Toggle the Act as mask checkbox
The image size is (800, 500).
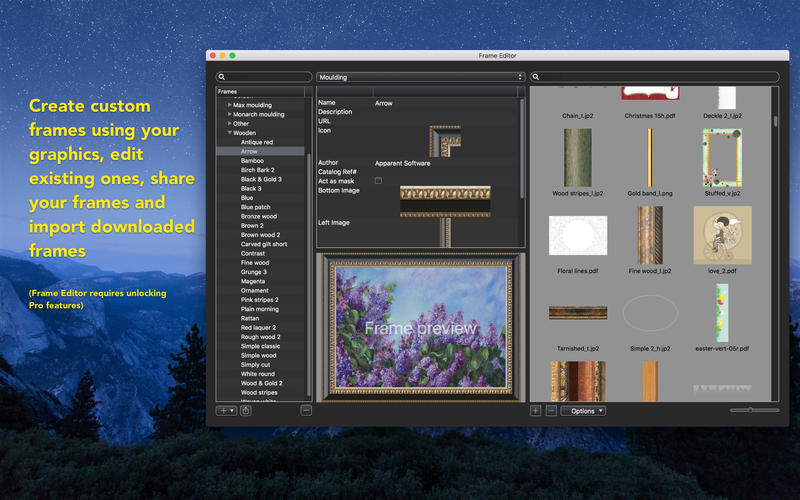coord(378,180)
